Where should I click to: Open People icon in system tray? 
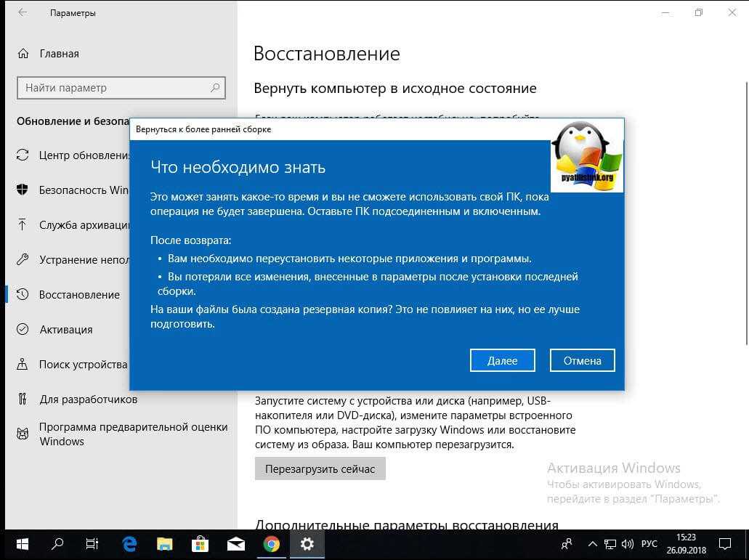[x=567, y=544]
